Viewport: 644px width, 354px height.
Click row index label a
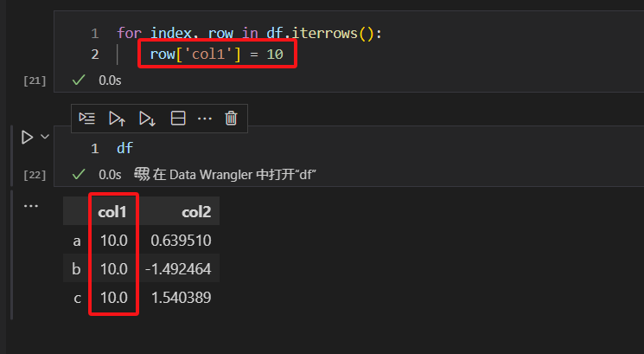77,241
